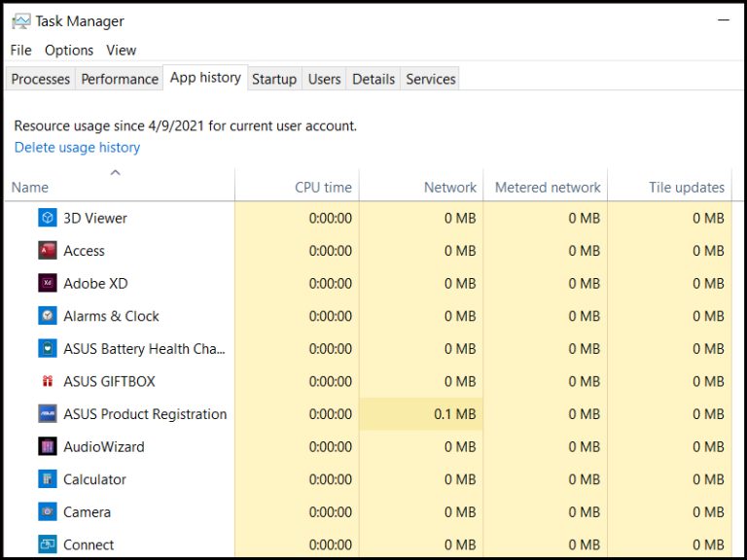The image size is (747, 560).
Task: Select the ASUS Battery Health Cha... row name
Action: (144, 349)
